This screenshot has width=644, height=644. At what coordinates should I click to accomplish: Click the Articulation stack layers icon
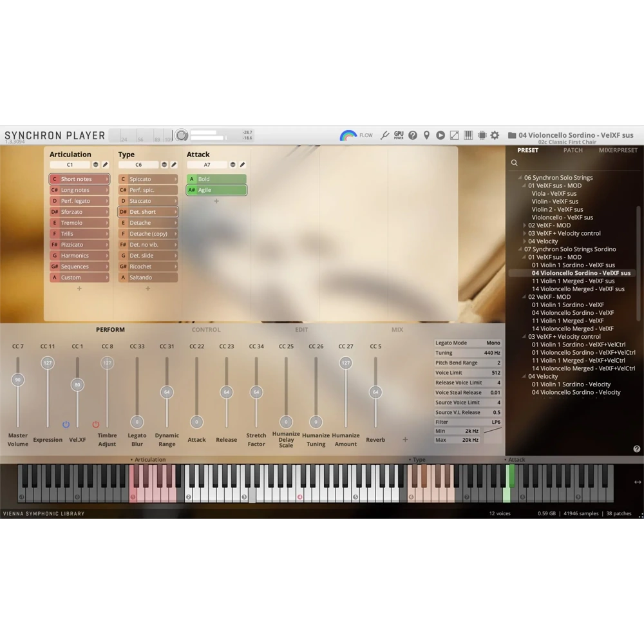tap(95, 165)
